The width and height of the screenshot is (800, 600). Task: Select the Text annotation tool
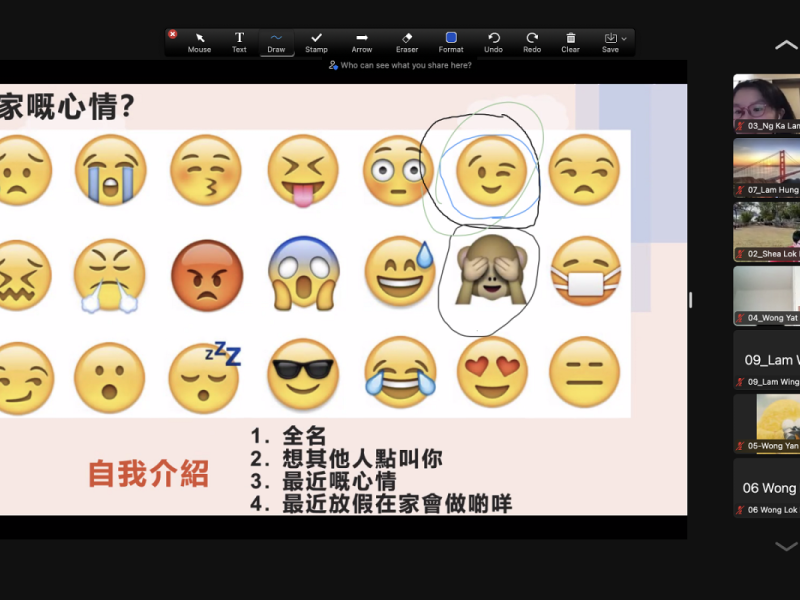(239, 42)
